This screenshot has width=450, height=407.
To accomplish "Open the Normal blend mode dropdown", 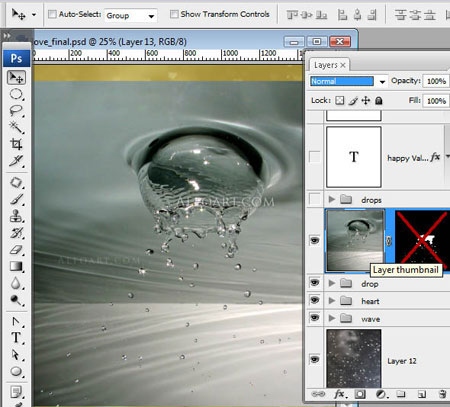I will [x=348, y=81].
